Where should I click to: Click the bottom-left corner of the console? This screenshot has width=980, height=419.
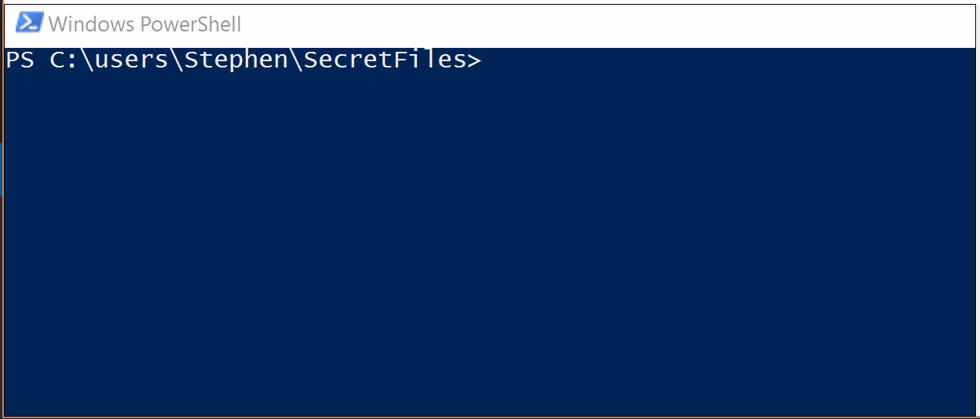(9, 411)
